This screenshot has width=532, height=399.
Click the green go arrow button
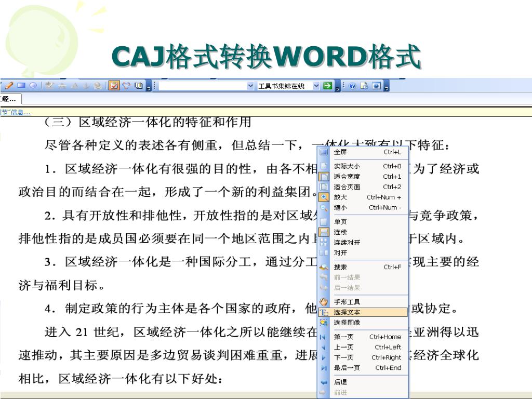click(x=327, y=86)
